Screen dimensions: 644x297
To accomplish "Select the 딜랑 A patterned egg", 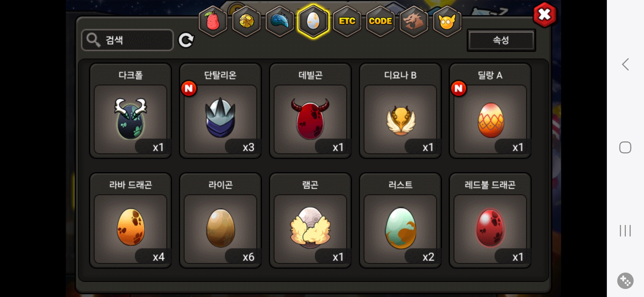I will click(490, 111).
